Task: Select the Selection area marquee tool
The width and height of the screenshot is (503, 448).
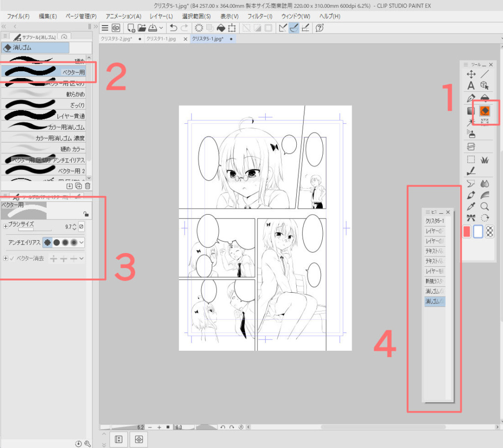Action: pos(471,160)
